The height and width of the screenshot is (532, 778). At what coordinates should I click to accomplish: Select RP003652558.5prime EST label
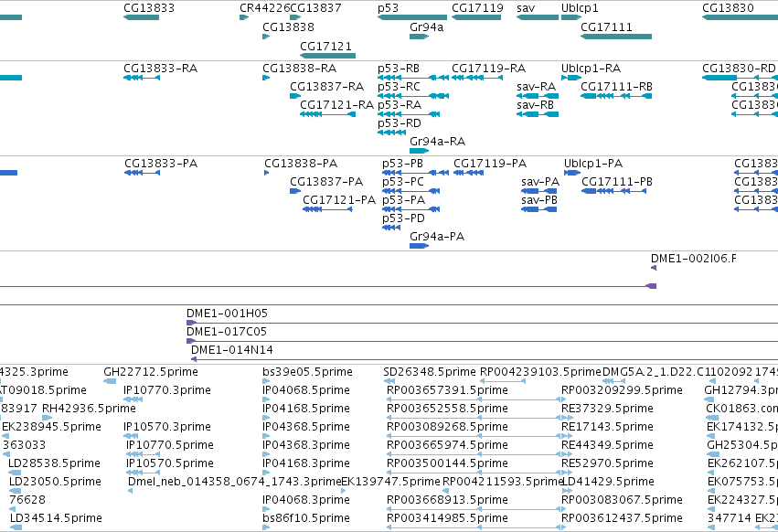(x=448, y=409)
